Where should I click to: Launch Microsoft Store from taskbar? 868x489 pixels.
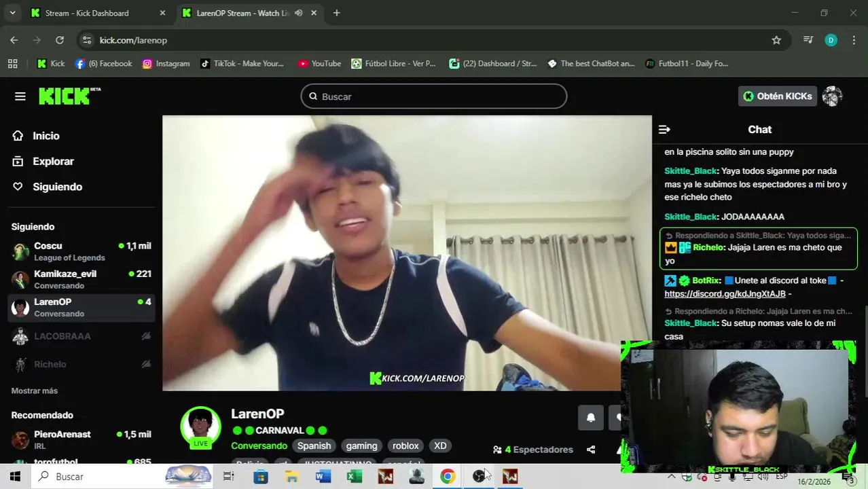click(x=261, y=477)
